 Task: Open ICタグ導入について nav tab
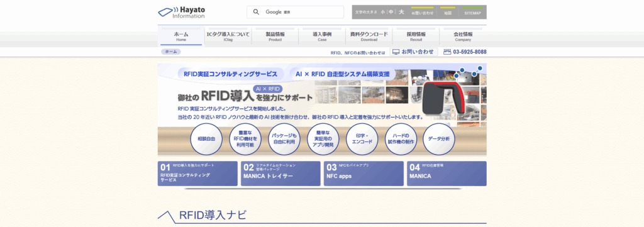point(228,36)
